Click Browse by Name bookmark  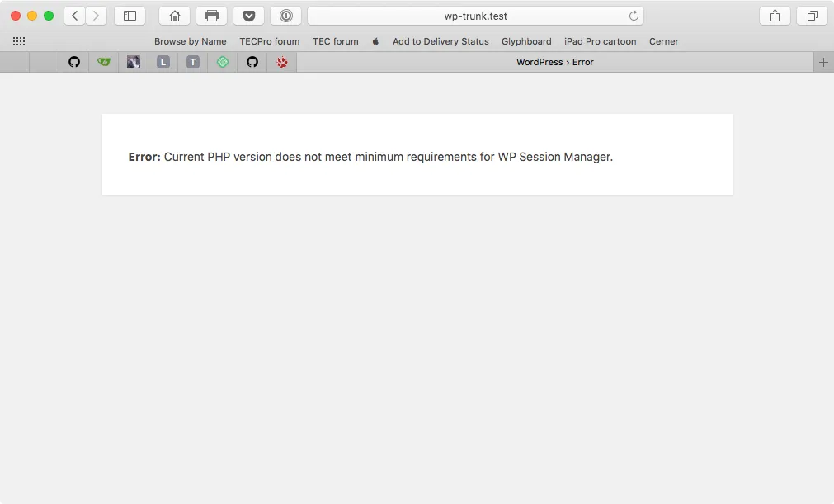[190, 41]
